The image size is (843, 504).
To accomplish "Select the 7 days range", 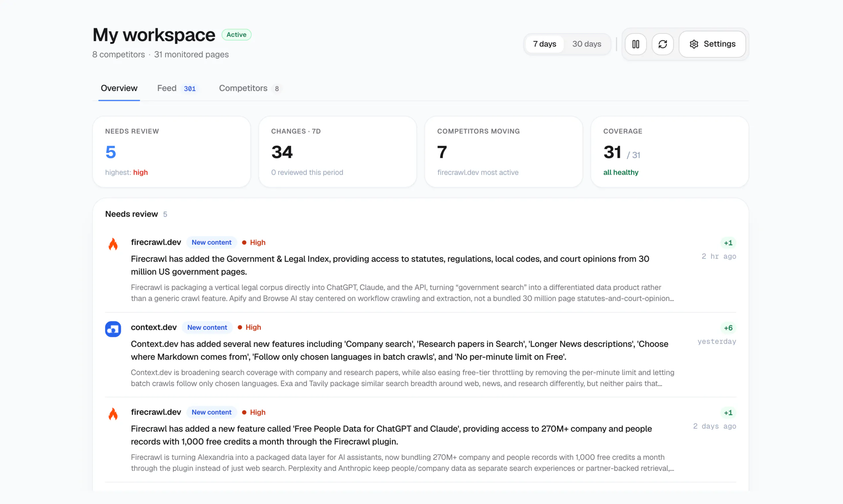I will click(x=545, y=44).
